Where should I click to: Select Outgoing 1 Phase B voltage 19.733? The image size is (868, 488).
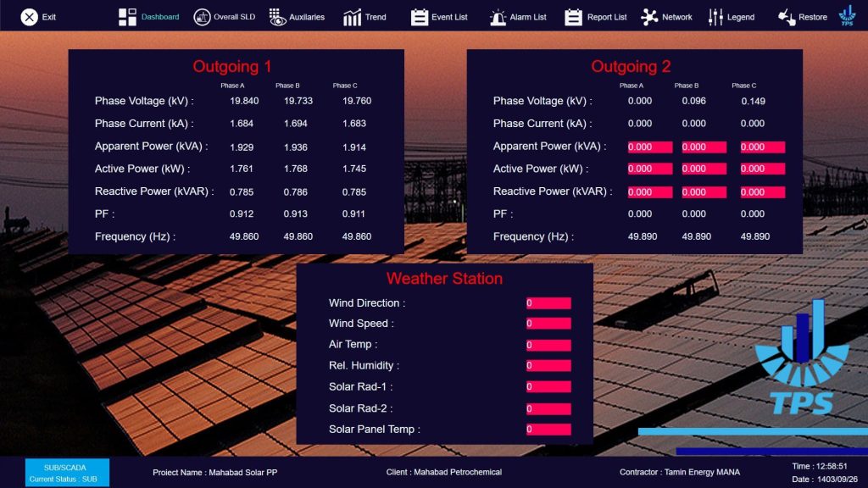(298, 101)
